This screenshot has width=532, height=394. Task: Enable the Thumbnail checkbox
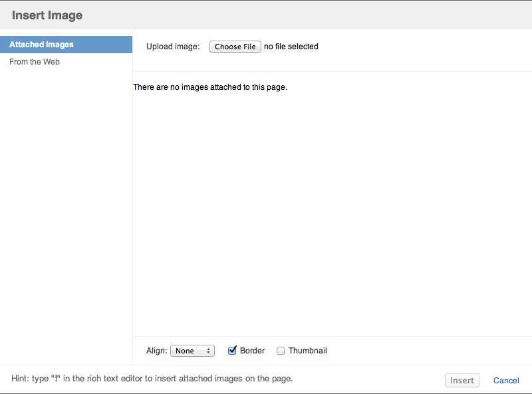coord(281,351)
